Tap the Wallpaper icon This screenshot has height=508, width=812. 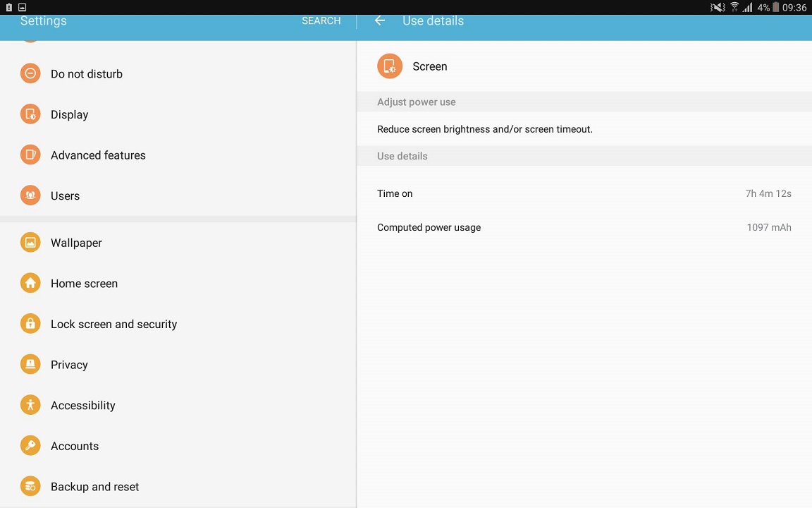(x=30, y=242)
